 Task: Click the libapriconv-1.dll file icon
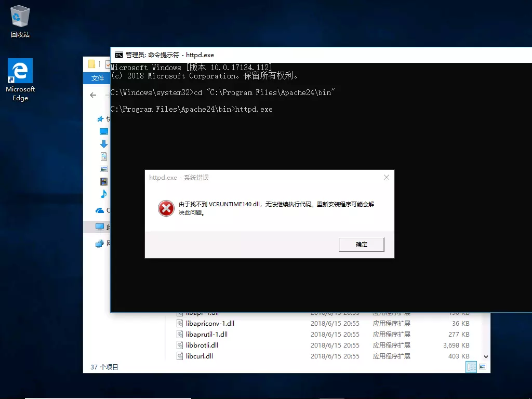(x=180, y=323)
